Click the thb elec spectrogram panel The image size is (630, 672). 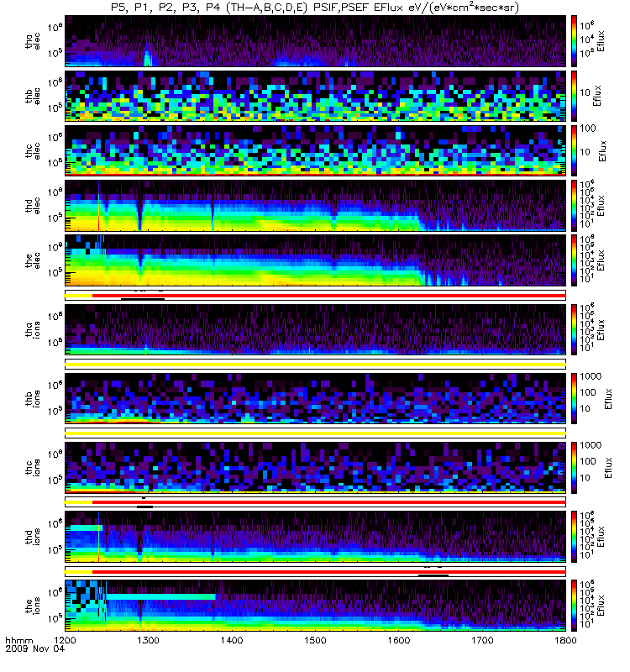pos(316,96)
